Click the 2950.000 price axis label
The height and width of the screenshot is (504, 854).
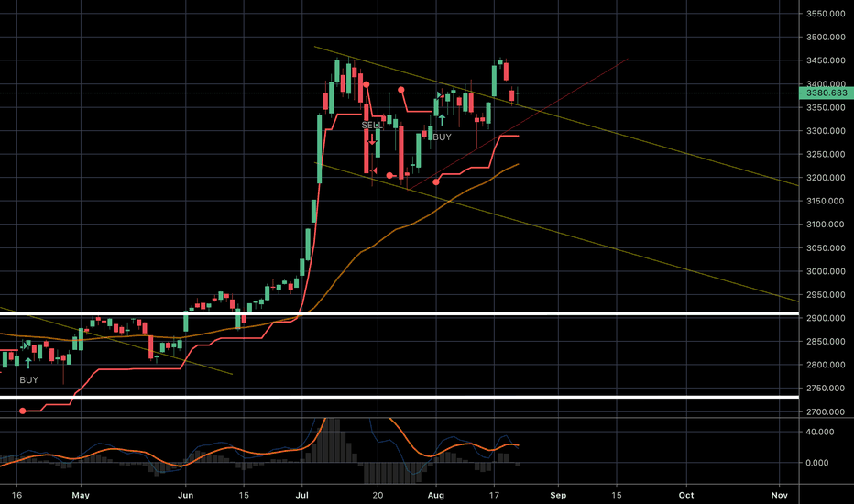pyautogui.click(x=826, y=295)
